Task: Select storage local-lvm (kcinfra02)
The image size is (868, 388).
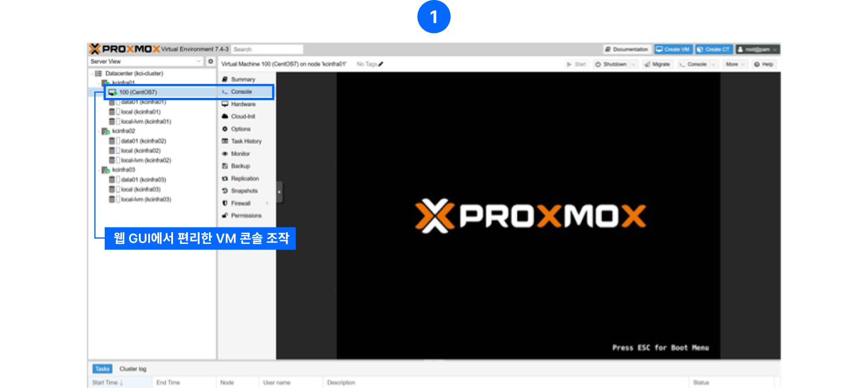Action: tap(145, 160)
